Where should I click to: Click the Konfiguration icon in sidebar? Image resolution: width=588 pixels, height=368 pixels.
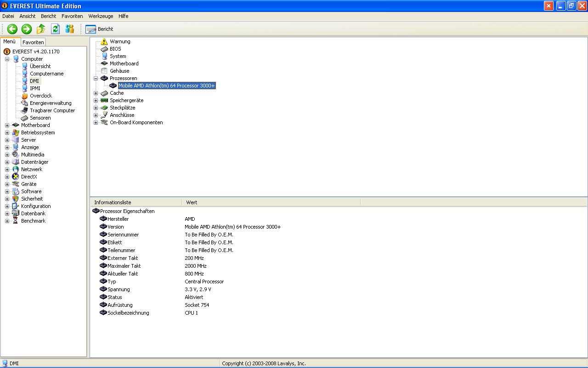(16, 206)
